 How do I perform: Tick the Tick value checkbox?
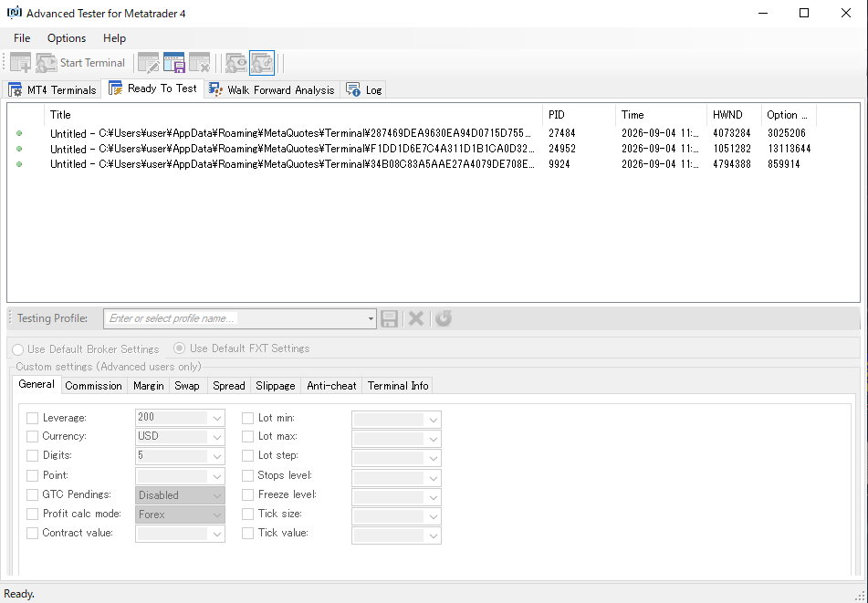[x=248, y=534]
